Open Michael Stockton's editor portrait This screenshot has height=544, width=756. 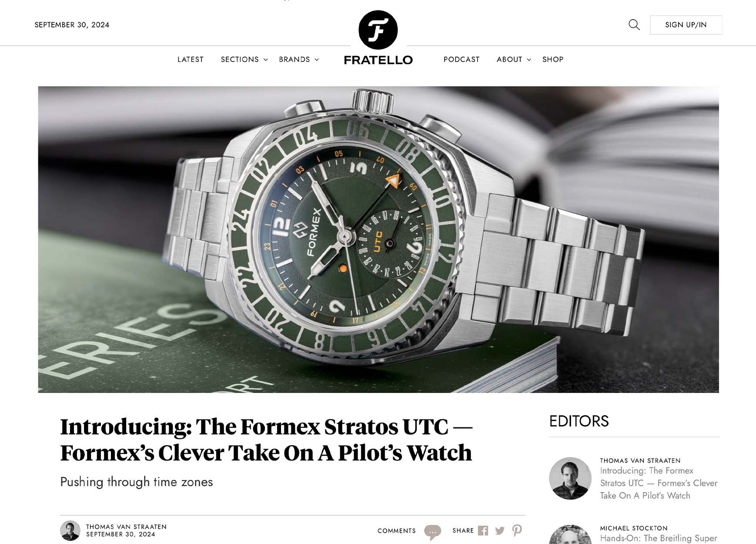click(x=570, y=535)
